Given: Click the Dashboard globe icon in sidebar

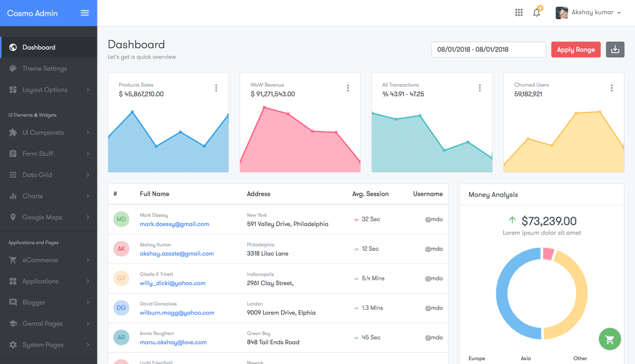Looking at the screenshot, I should pyautogui.click(x=13, y=48).
